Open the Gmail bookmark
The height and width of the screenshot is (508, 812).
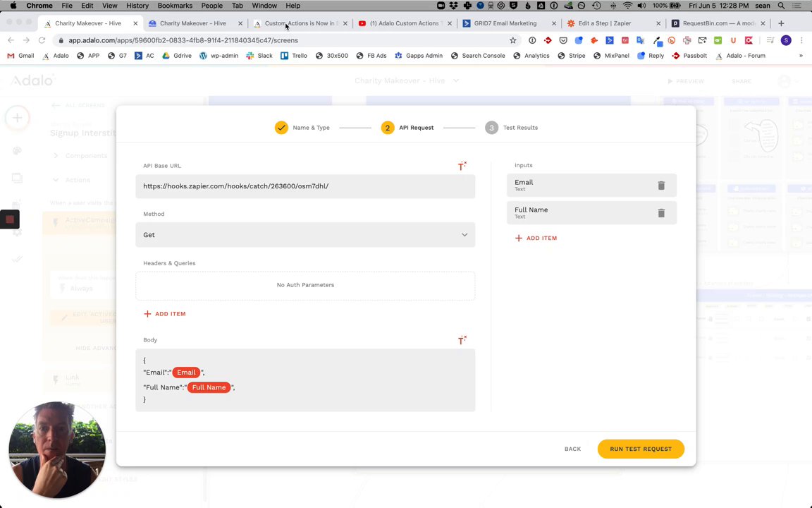tap(20, 56)
